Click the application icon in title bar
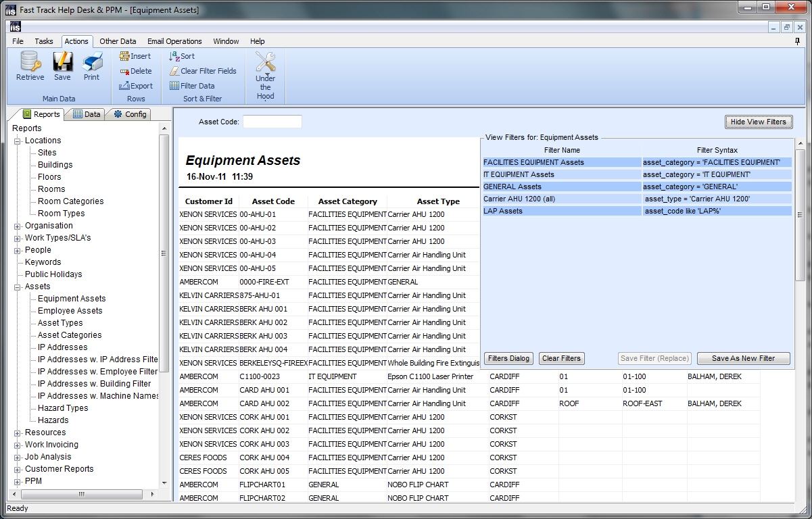Image resolution: width=812 pixels, height=519 pixels. pyautogui.click(x=10, y=9)
